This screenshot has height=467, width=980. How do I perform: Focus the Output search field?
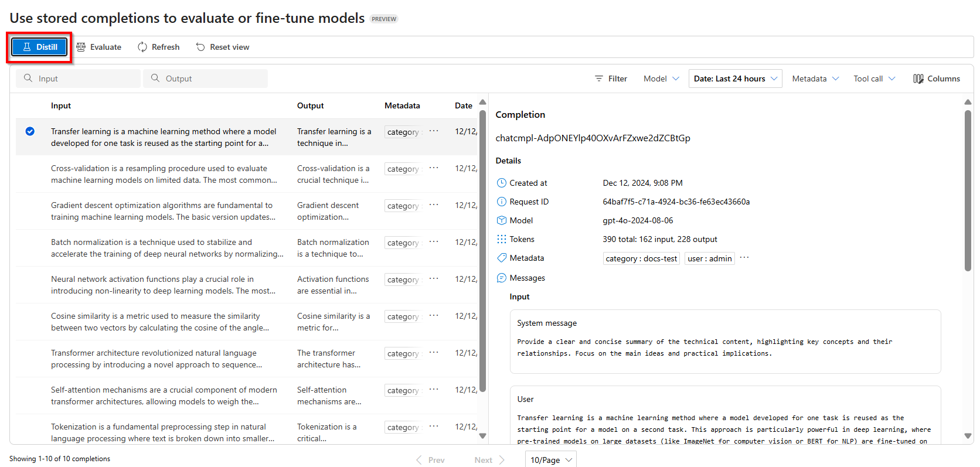pyautogui.click(x=206, y=79)
